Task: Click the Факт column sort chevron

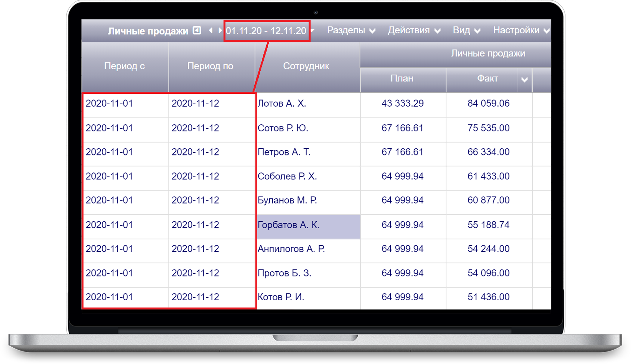Action: (x=525, y=80)
